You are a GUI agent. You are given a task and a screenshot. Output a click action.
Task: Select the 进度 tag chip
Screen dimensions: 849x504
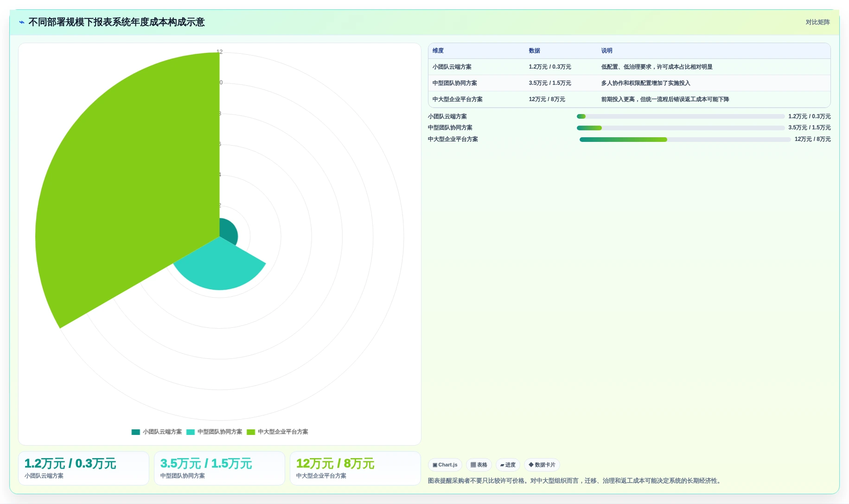pos(508,465)
